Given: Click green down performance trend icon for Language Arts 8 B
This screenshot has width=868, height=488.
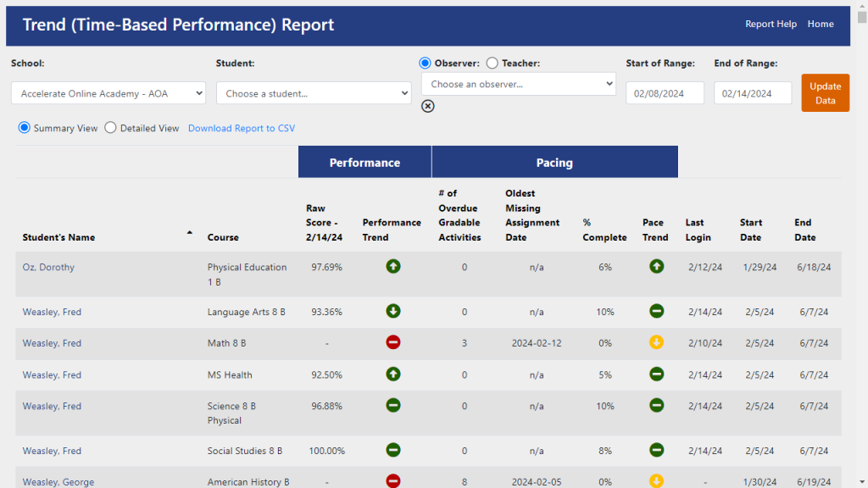Looking at the screenshot, I should click(393, 312).
